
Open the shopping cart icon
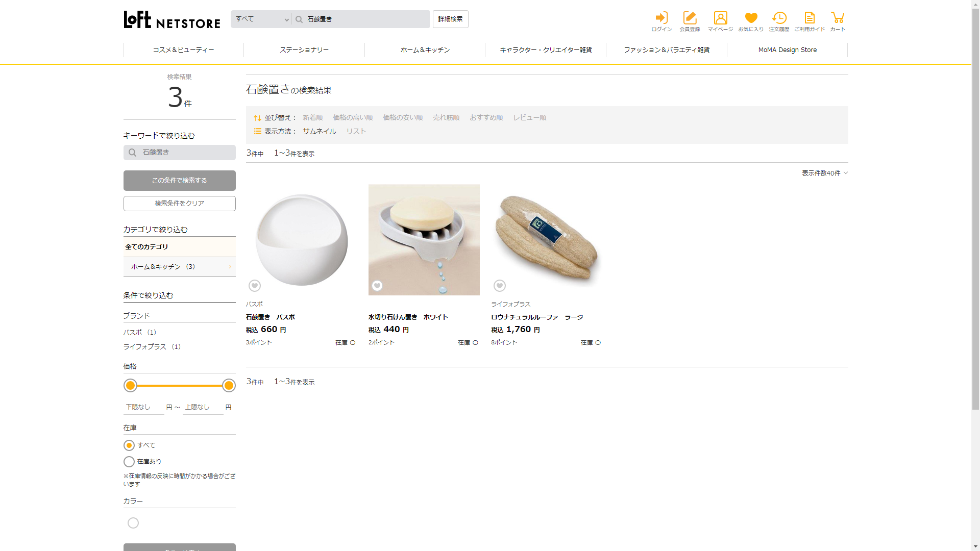coord(838,18)
